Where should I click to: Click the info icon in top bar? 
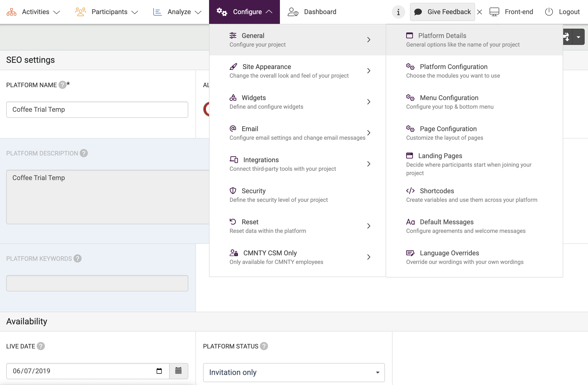click(x=398, y=12)
